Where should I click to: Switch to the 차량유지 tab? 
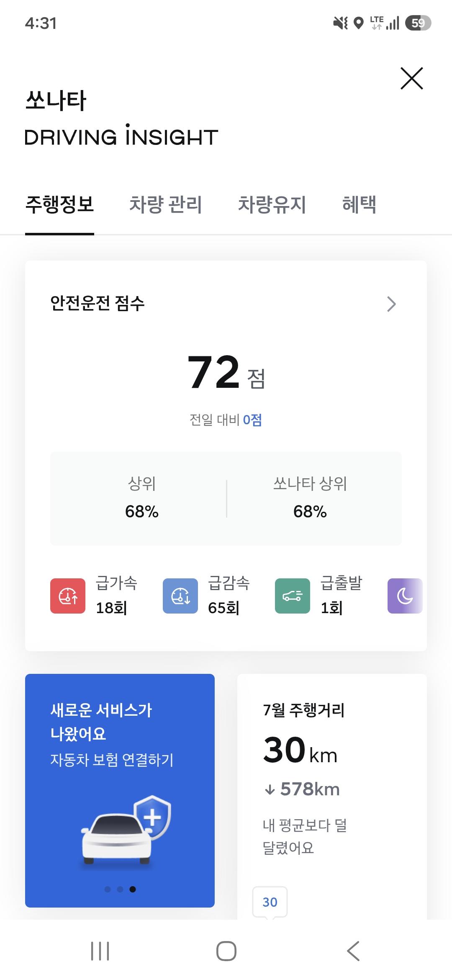click(272, 205)
